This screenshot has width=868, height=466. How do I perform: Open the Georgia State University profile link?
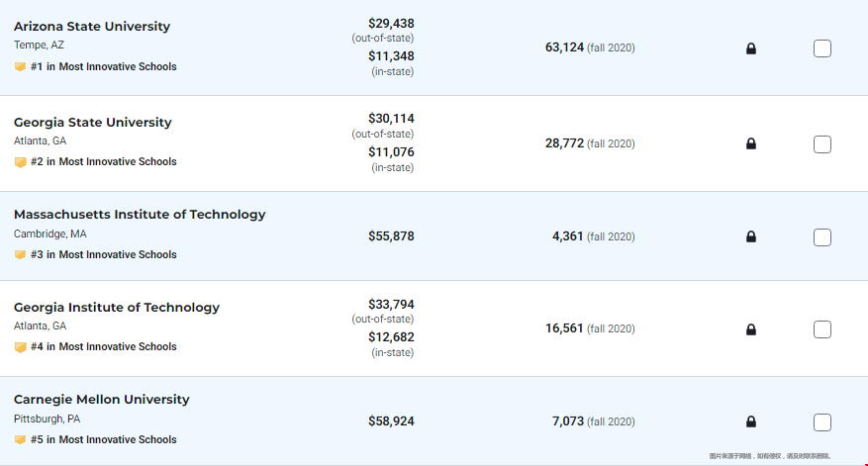[x=92, y=123]
